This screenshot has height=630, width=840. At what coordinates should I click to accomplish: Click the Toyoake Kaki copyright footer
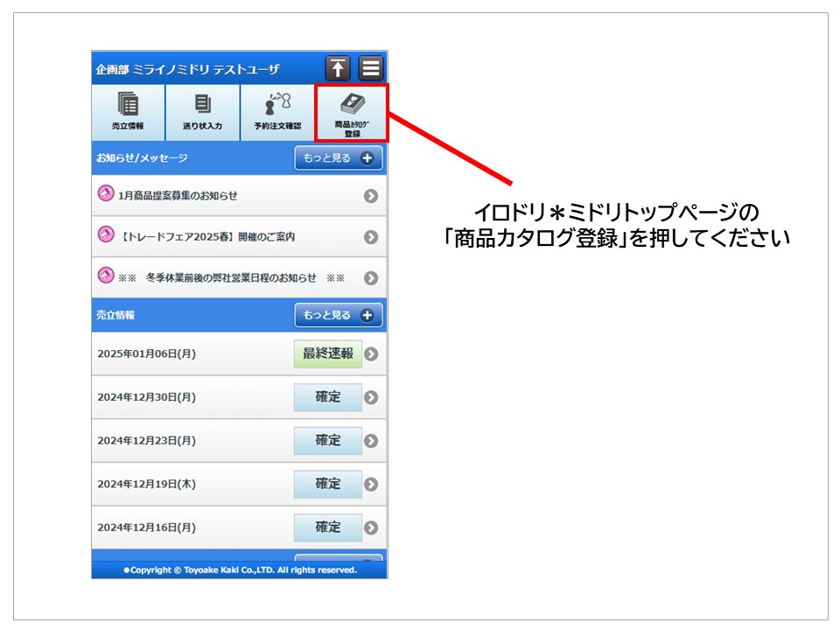240,570
